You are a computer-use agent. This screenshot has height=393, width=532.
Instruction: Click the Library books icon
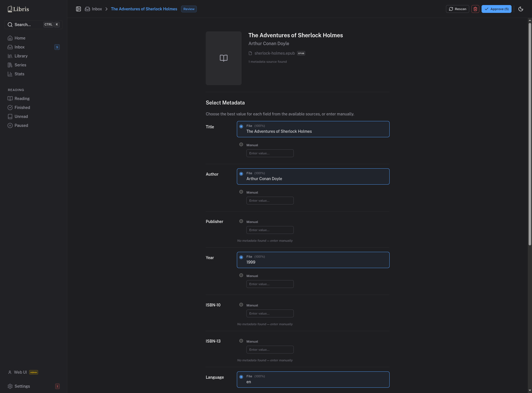point(10,56)
